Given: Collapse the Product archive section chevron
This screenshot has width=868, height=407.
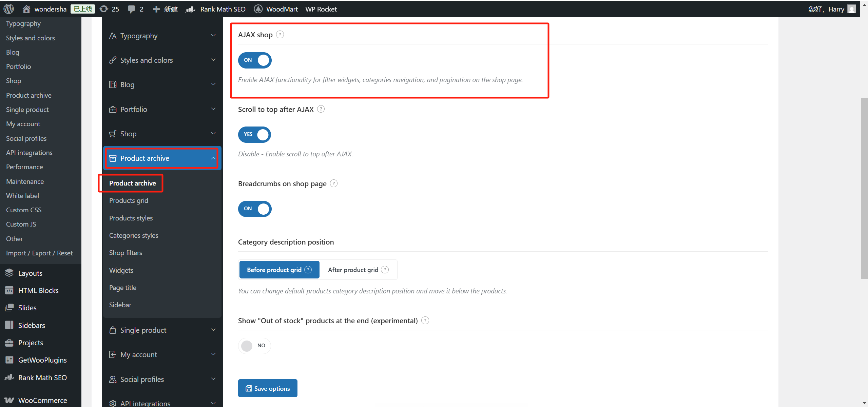Looking at the screenshot, I should pos(213,158).
